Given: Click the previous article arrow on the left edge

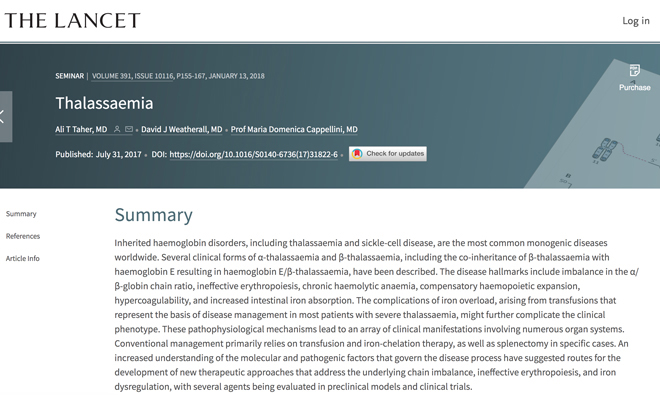Looking at the screenshot, I should (5, 117).
